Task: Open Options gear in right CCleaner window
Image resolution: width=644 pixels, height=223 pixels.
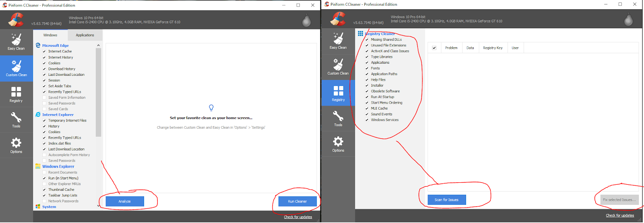Action: pos(338,144)
